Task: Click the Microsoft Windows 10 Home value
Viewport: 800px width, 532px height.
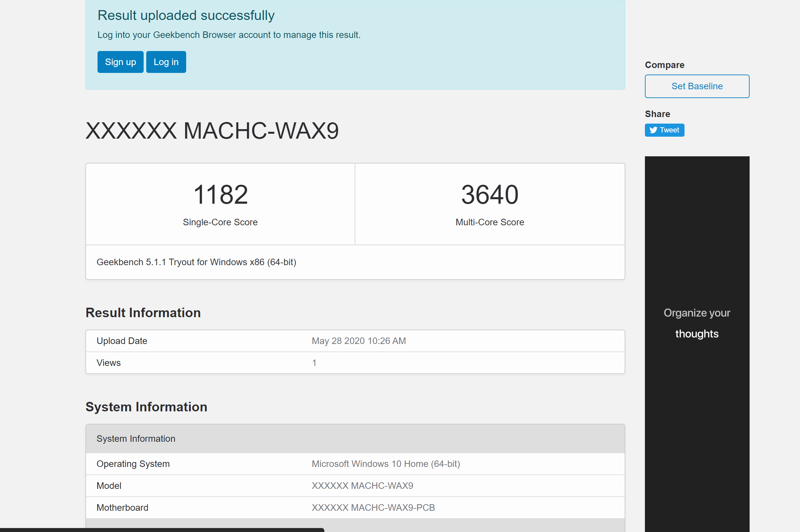Action: pos(386,463)
